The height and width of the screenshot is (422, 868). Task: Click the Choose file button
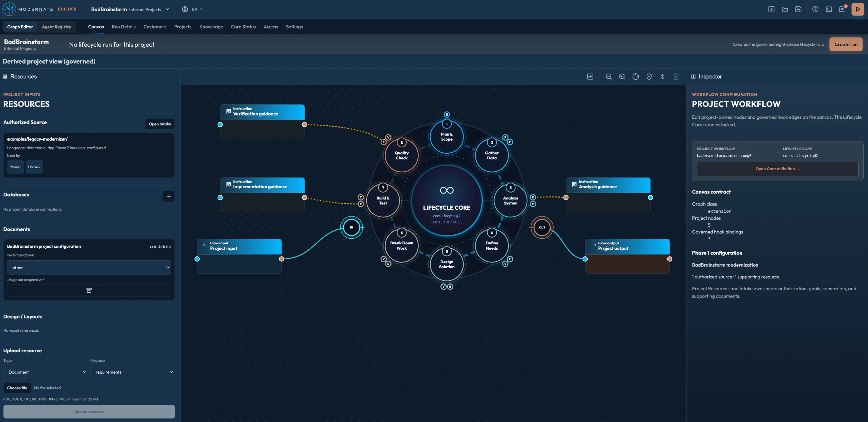pyautogui.click(x=17, y=388)
